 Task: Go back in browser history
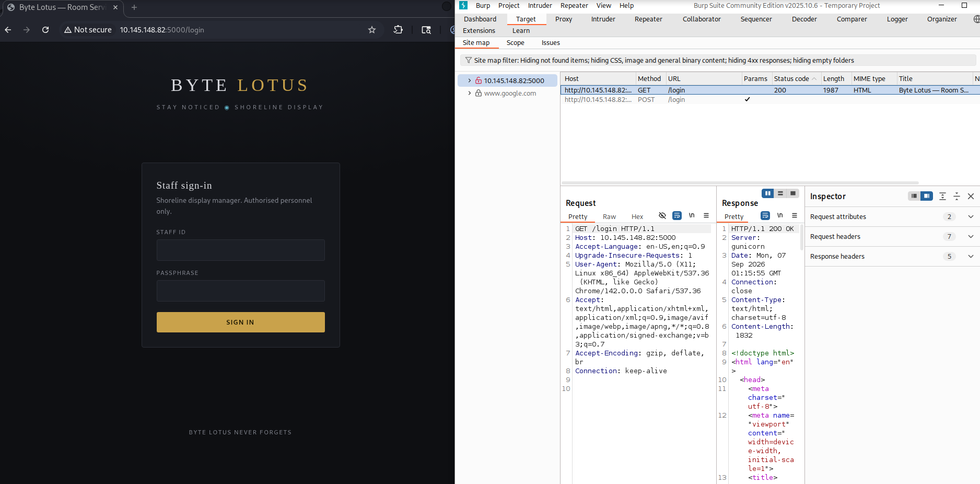(8, 30)
